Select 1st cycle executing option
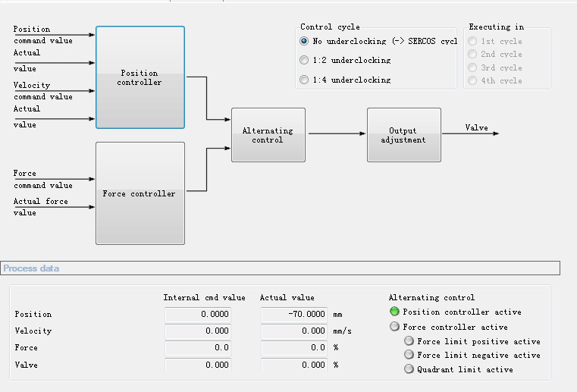This screenshot has width=577, height=392. [473, 41]
